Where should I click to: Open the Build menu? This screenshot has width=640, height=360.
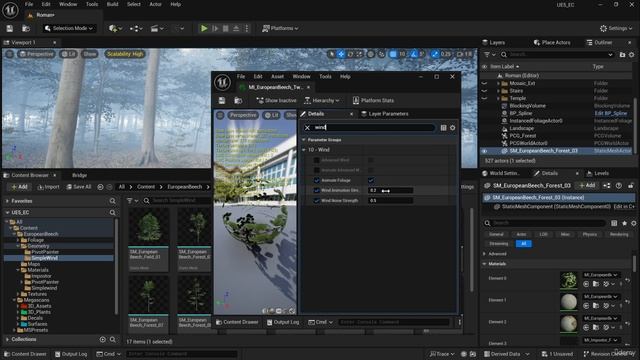[x=112, y=4]
